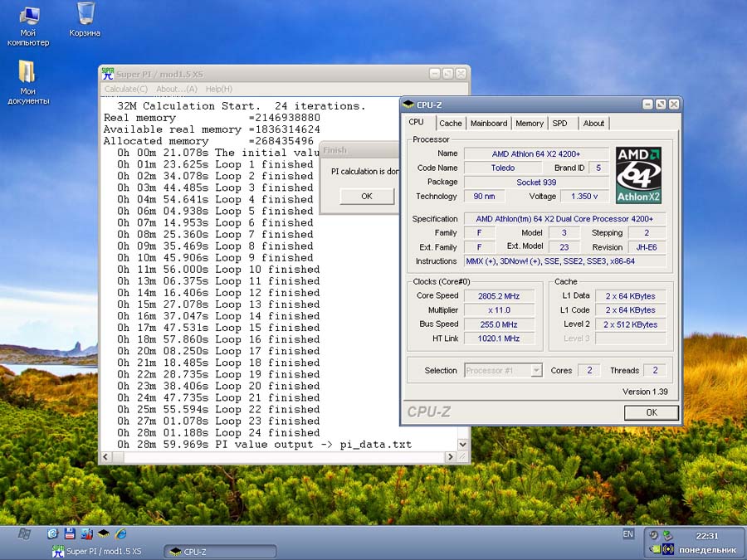Screen dimensions: 747x560
Task: Click the CPU-Z title bar chip icon
Action: [x=408, y=105]
